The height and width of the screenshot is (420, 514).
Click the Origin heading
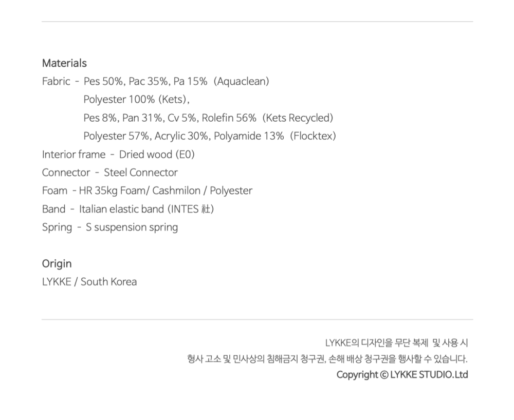57,264
